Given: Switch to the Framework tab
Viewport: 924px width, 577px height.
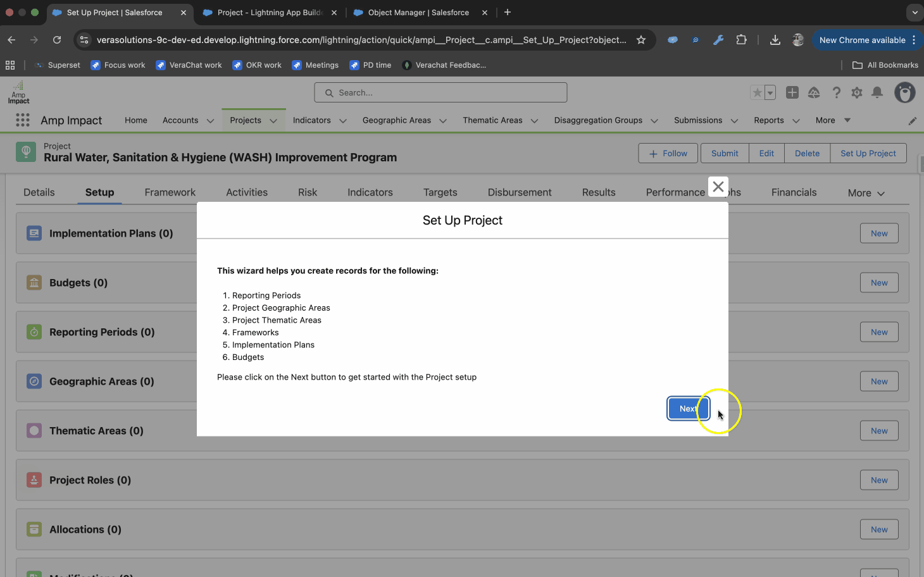Looking at the screenshot, I should tap(170, 192).
